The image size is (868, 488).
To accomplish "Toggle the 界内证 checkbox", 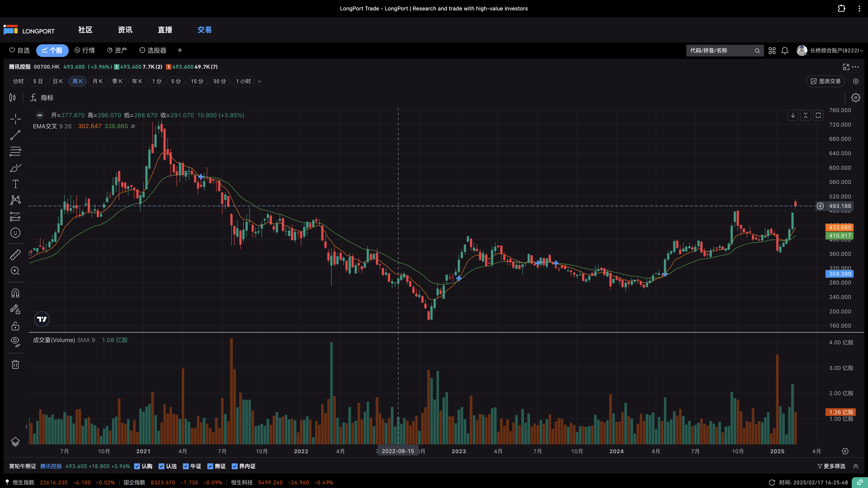I will click(x=235, y=466).
